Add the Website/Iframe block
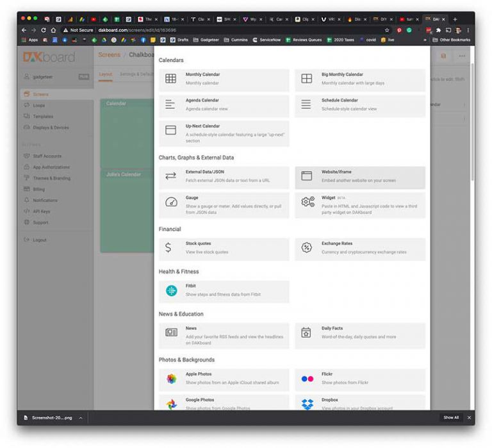 (x=359, y=176)
